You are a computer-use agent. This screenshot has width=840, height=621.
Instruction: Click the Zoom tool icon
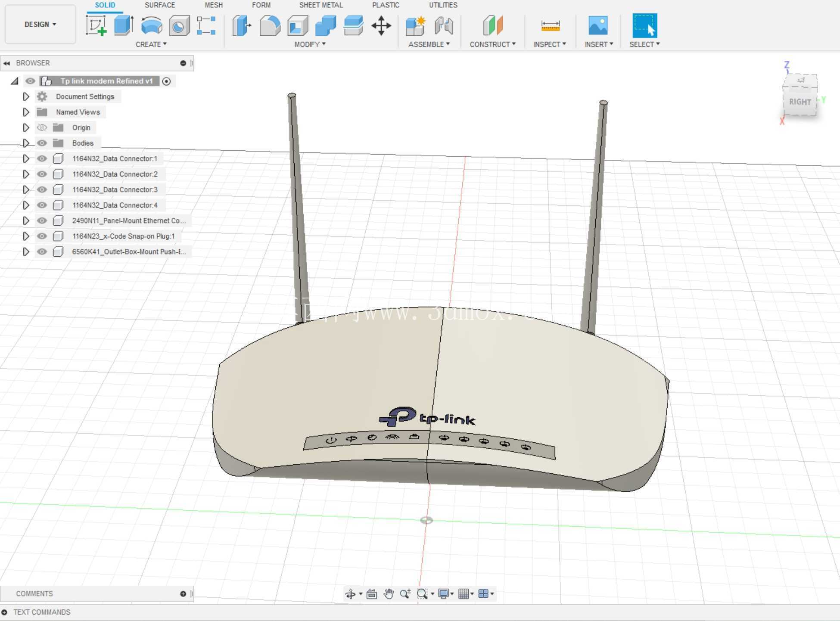click(405, 594)
